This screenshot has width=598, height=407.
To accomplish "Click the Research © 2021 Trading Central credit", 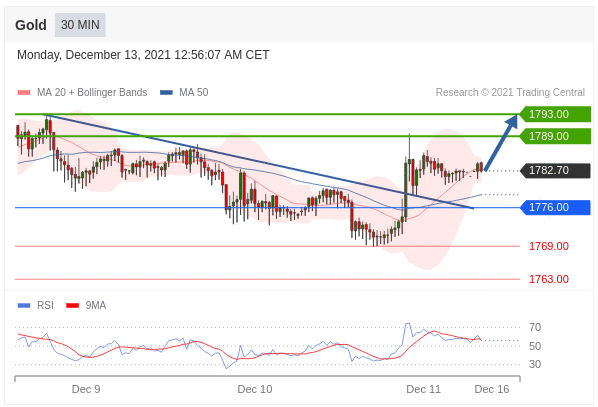I will [510, 92].
